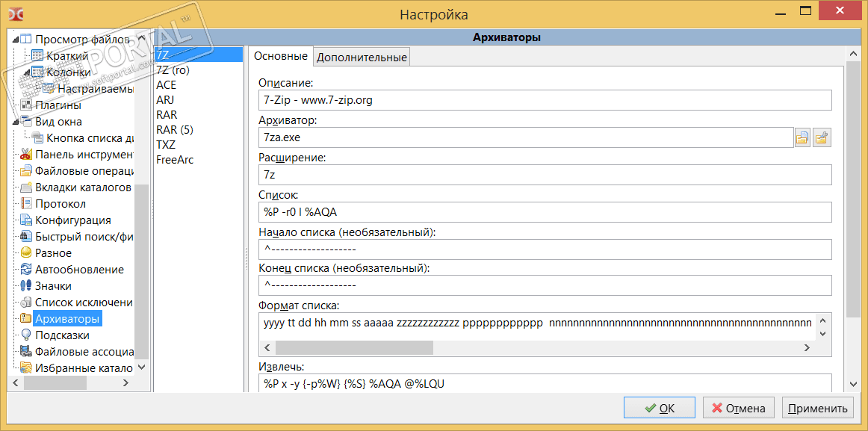Click the settings tree horizontal scrollbar thumb
Screen dimensions: 868x431
55,382
